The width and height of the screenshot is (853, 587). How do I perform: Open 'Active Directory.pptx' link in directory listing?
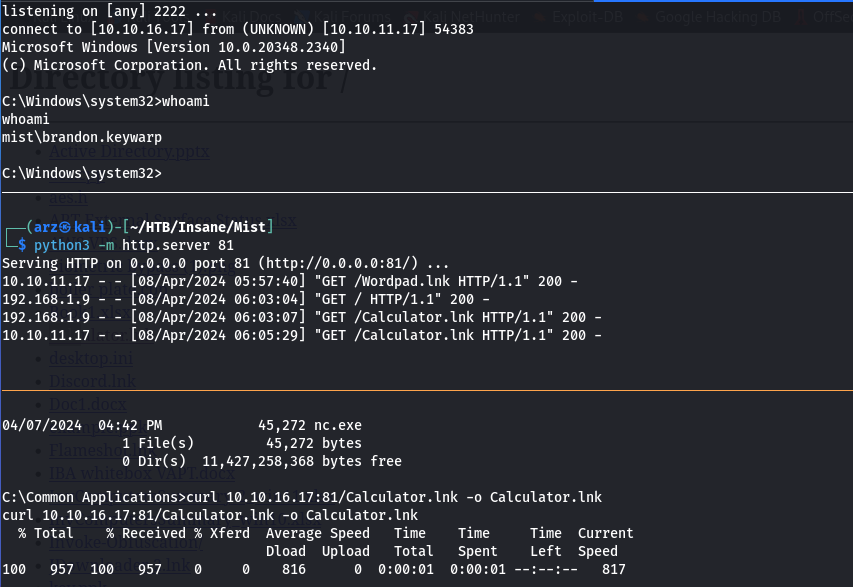[129, 151]
